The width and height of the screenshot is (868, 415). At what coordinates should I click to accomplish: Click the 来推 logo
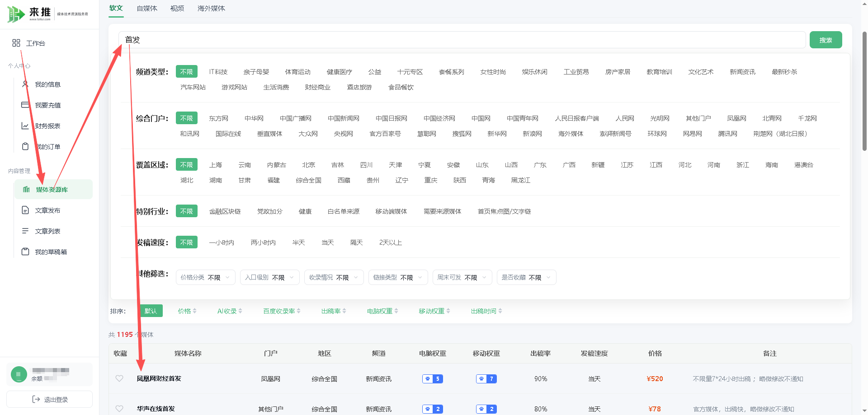pyautogui.click(x=47, y=14)
